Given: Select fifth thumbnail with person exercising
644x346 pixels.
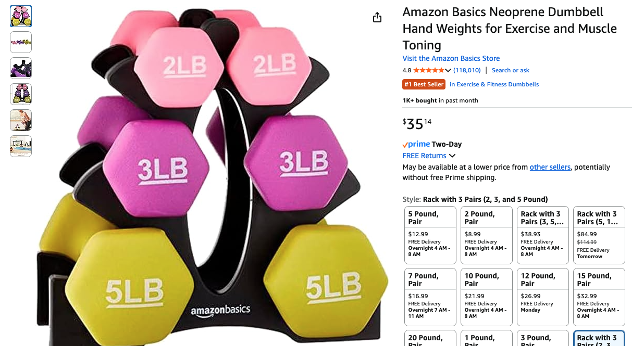Looking at the screenshot, I should point(21,120).
